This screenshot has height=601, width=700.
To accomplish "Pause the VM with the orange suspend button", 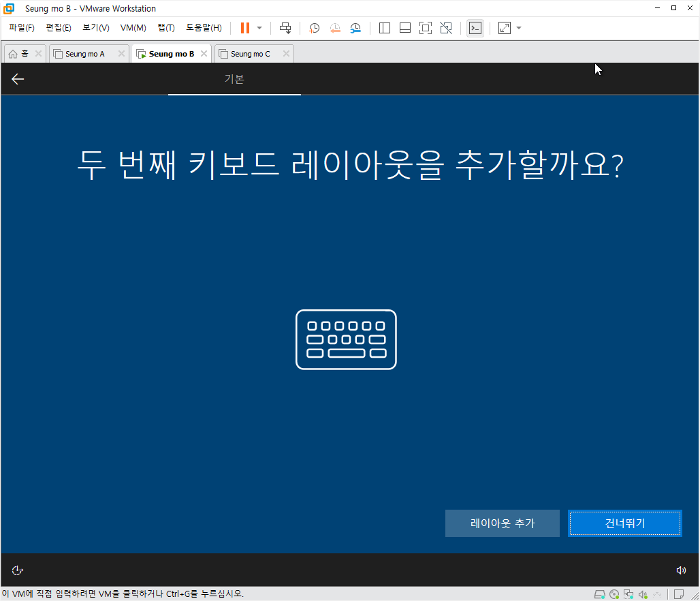I will 244,28.
